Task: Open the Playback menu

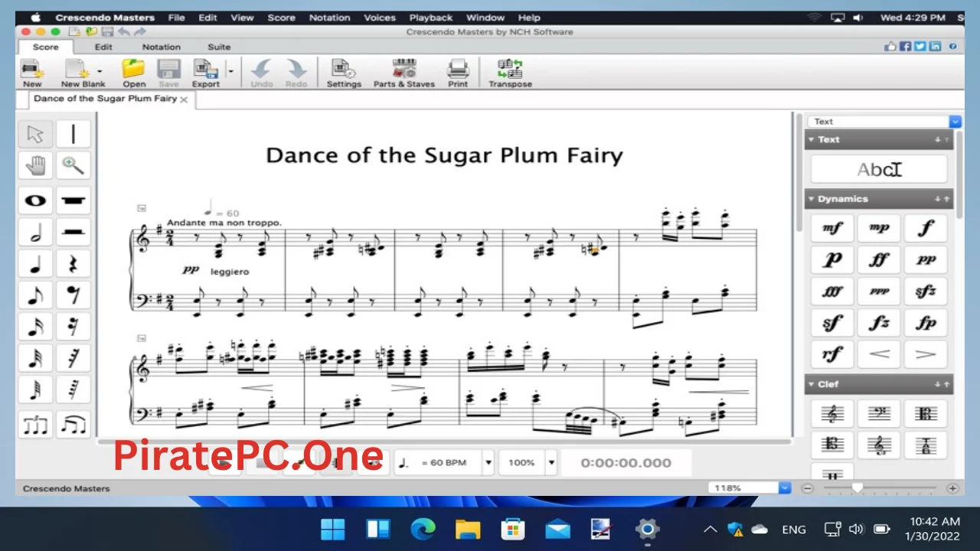Action: [x=431, y=18]
